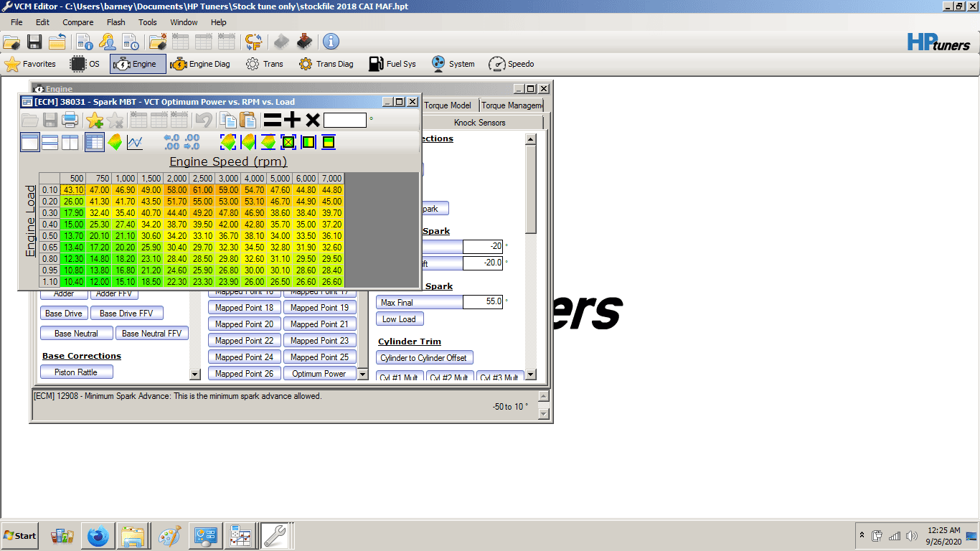Viewport: 980px width, 551px height.
Task: Click the blue info circle icon
Action: (331, 42)
